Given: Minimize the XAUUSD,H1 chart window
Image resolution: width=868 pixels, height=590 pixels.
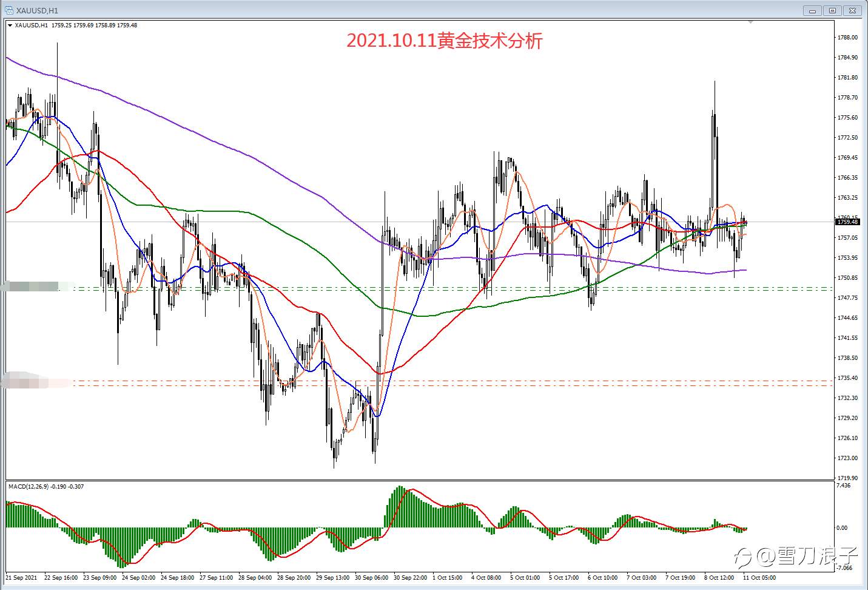Looking at the screenshot, I should point(812,10).
